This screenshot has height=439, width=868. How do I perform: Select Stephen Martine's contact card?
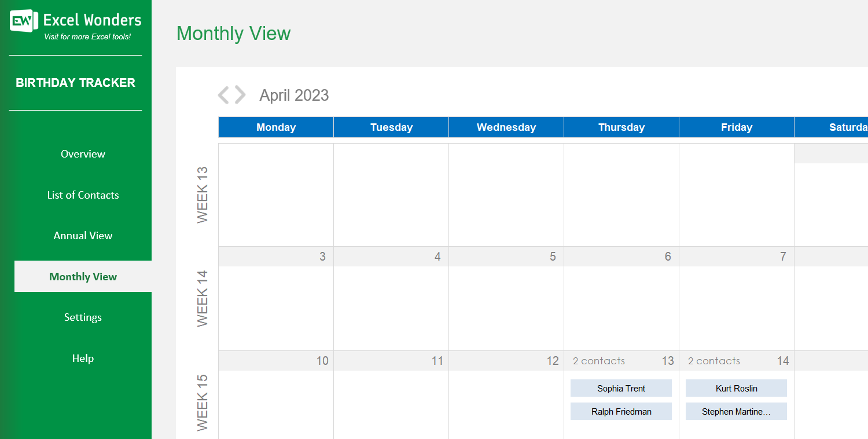pos(736,411)
